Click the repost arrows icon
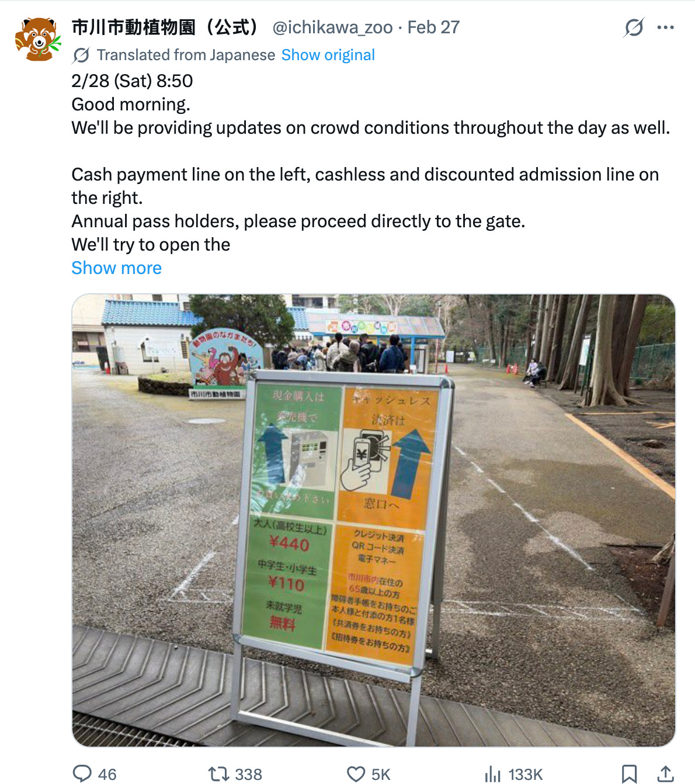695x784 pixels. [218, 774]
